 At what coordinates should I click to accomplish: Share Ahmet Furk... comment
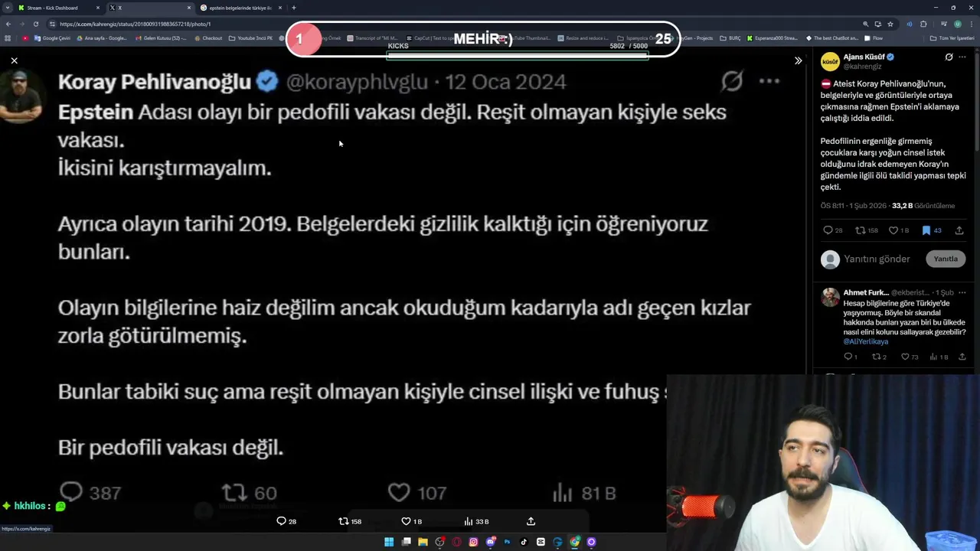point(962,357)
